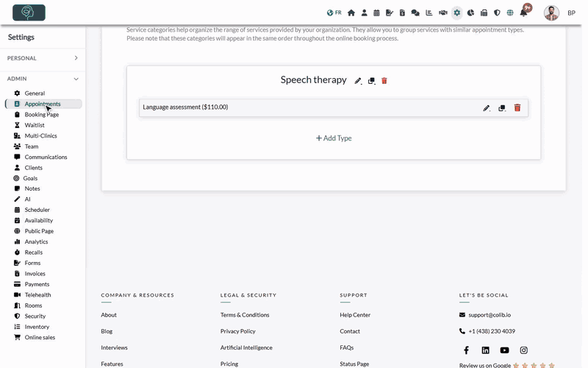Open the suitcase icon in top bar
Image resolution: width=588 pixels, height=368 pixels.
(484, 13)
